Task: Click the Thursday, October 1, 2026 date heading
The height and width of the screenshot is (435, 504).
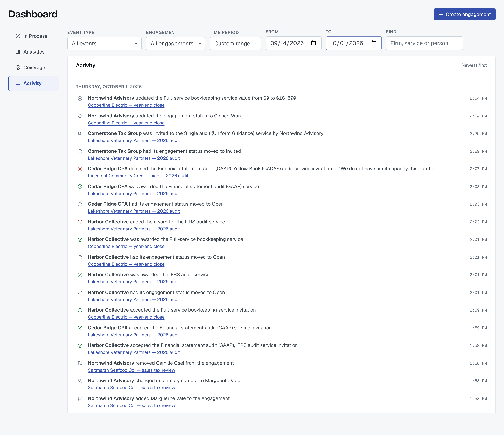Action: click(109, 87)
